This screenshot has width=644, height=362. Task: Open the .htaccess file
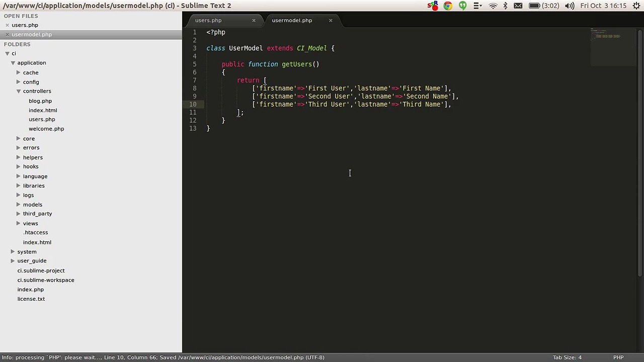(36, 233)
